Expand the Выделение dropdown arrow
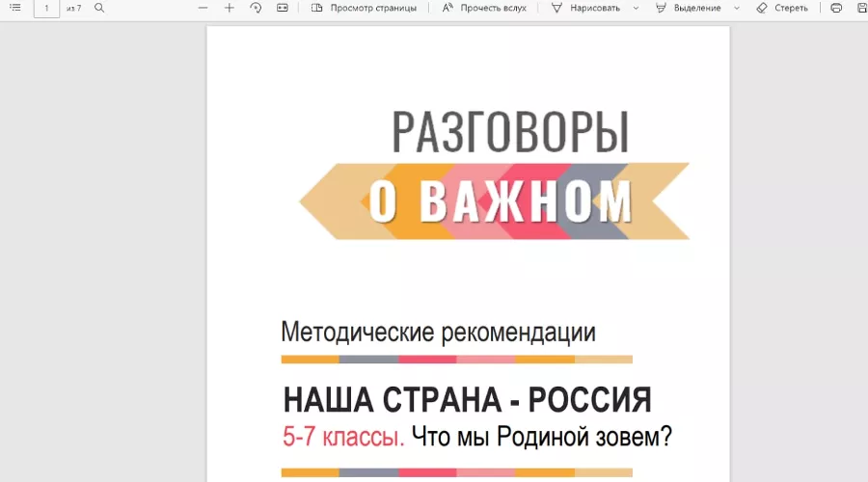The width and height of the screenshot is (868, 482). (736, 9)
